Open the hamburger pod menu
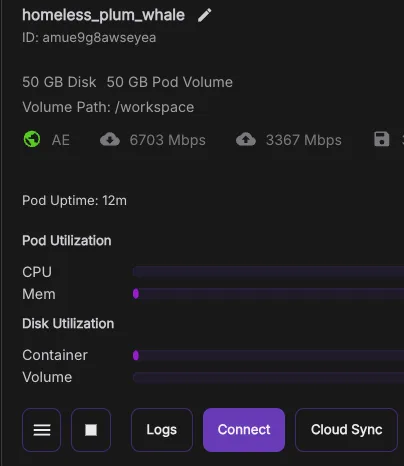This screenshot has height=466, width=404. tap(42, 430)
